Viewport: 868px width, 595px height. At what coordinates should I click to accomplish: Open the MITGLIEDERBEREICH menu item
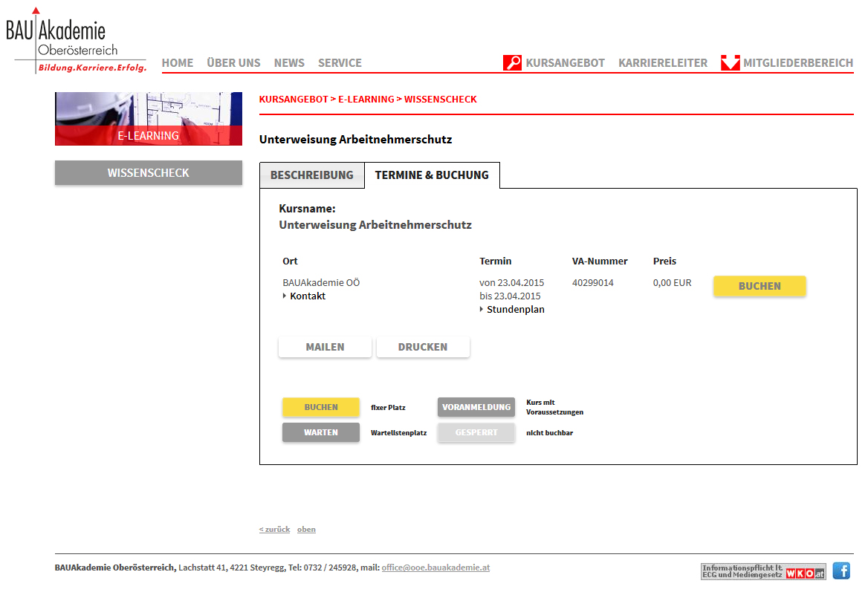(798, 63)
